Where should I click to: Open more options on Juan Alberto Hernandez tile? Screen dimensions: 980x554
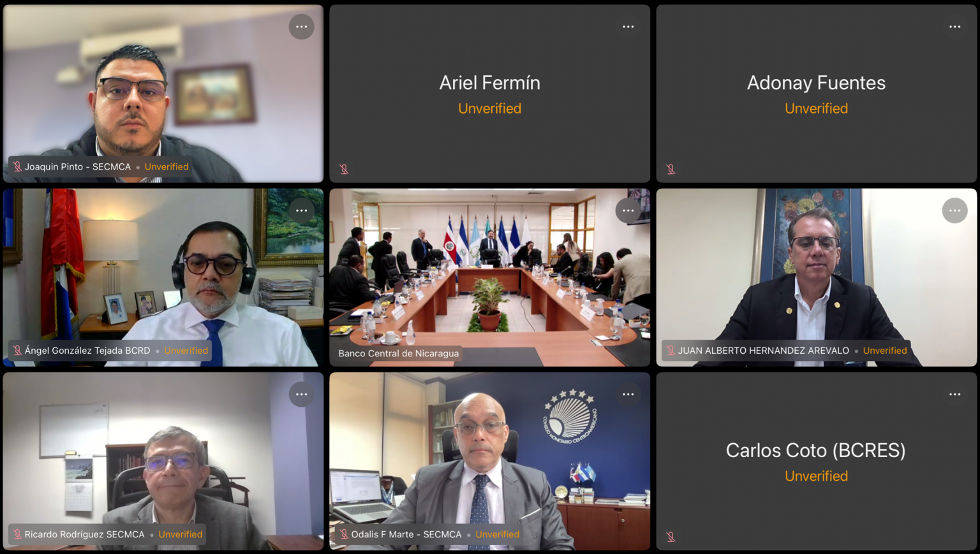tap(954, 210)
